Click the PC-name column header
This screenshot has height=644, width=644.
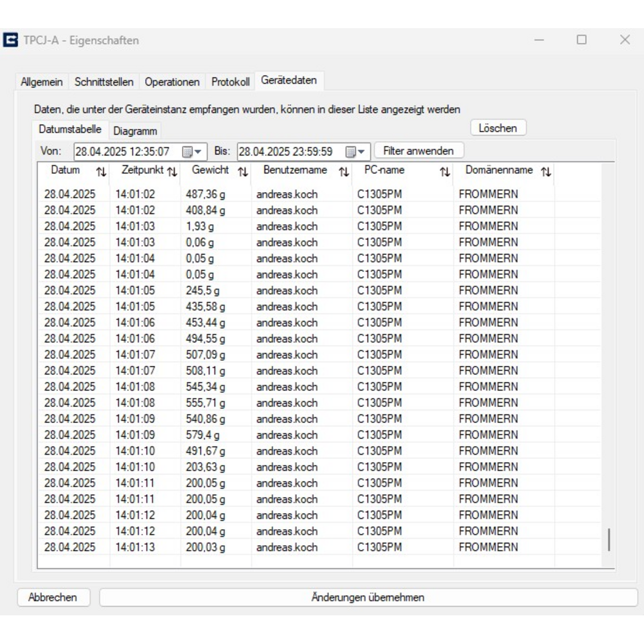coord(403,171)
